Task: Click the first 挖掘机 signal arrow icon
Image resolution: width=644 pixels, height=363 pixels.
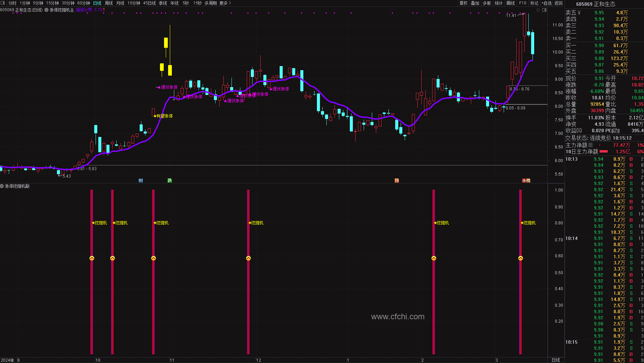Action: click(92, 258)
